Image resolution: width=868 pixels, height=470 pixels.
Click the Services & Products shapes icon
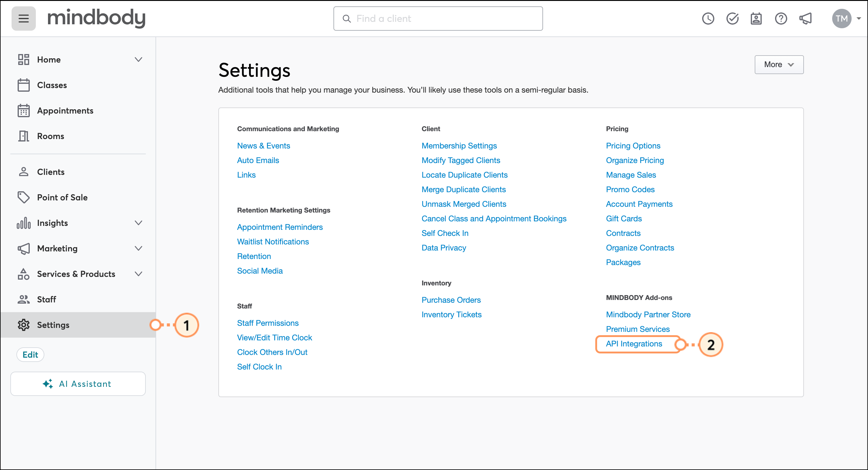click(24, 274)
